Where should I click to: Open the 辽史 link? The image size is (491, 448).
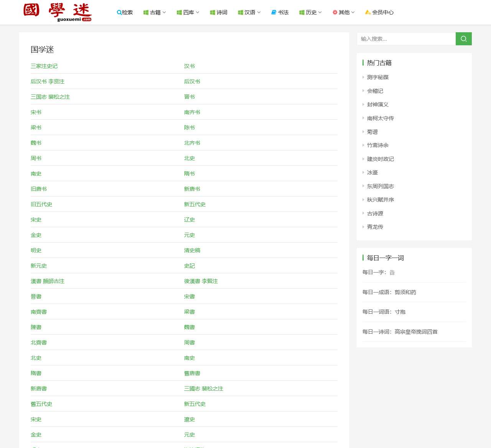[189, 220]
